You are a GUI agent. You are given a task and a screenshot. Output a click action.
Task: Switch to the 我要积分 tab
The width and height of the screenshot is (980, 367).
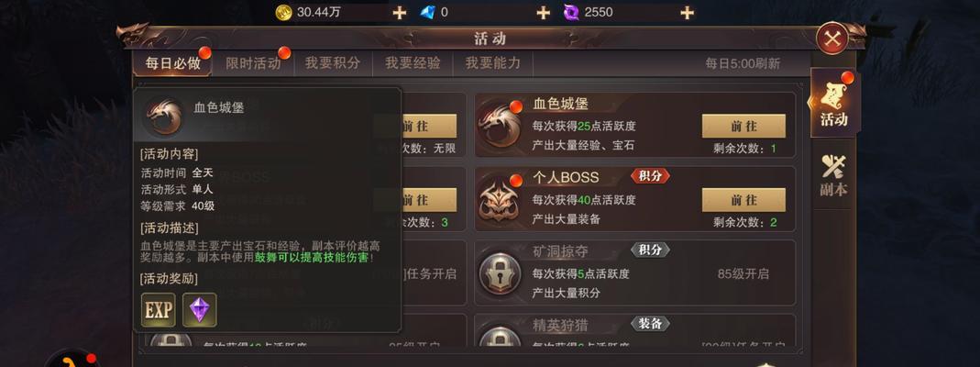[x=333, y=63]
